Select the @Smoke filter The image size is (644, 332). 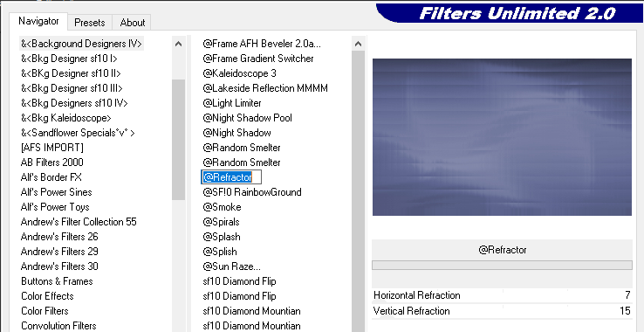click(x=222, y=207)
